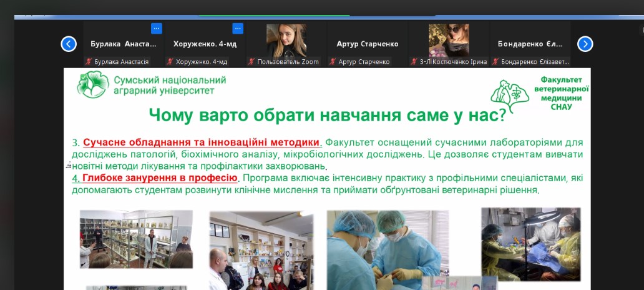
Task: Click muted mic icon of Артур Старченко
Action: 332,62
